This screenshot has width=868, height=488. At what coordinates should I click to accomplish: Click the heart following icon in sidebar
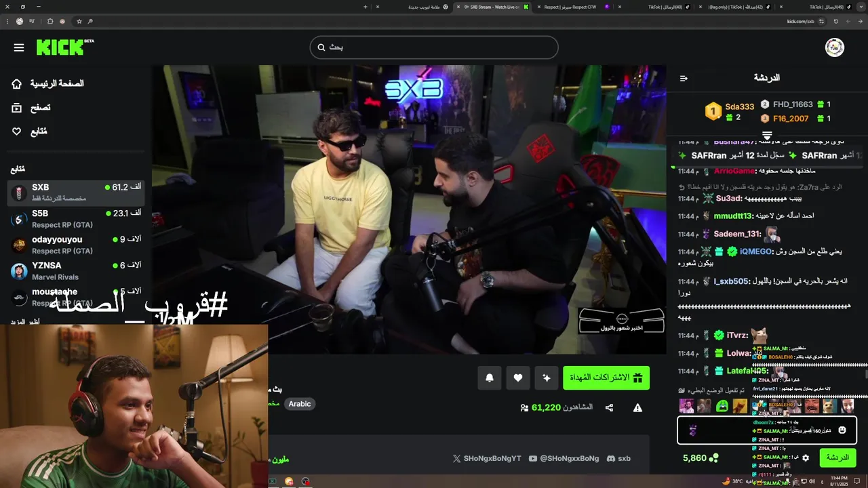tap(17, 131)
